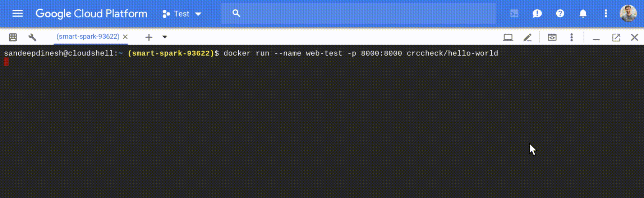Select the (smart-spark-93622) tab
Screen dimensions: 644x198
click(x=88, y=37)
